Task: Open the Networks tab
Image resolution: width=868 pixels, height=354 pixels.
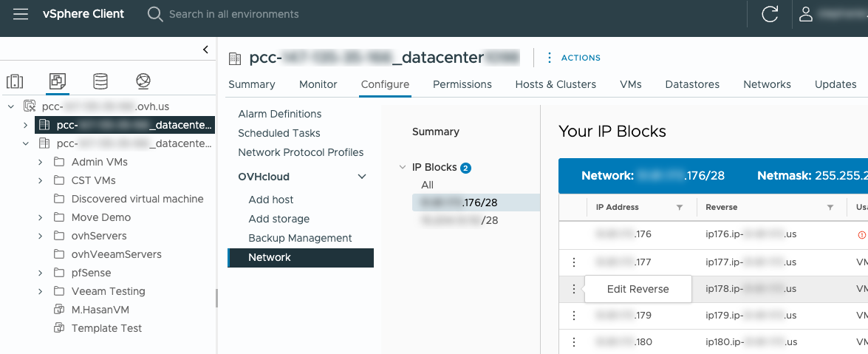Action: pos(768,84)
